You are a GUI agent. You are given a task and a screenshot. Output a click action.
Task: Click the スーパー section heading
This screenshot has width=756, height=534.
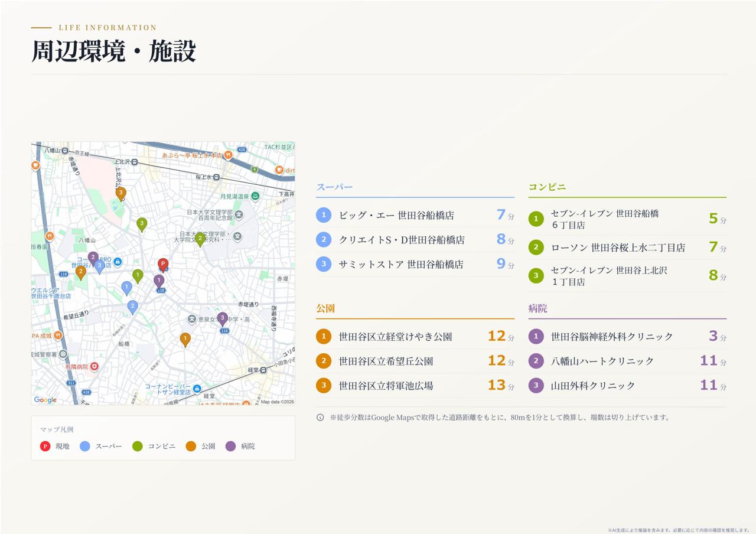[334, 187]
